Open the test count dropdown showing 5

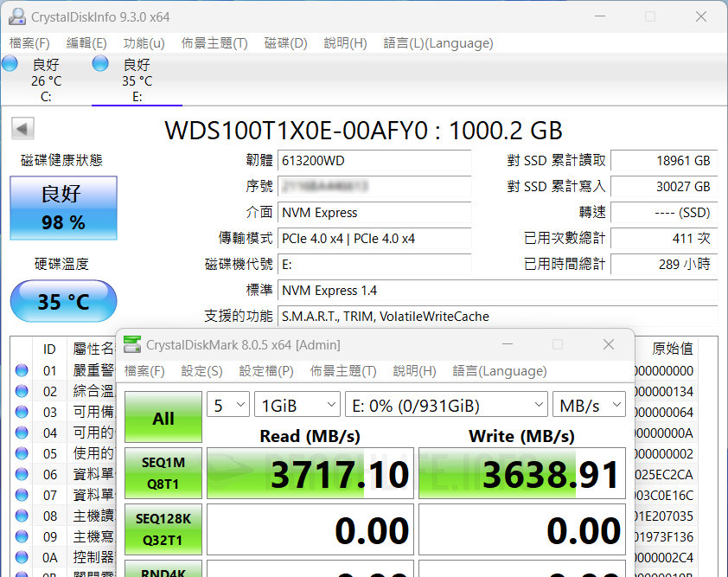tap(228, 405)
